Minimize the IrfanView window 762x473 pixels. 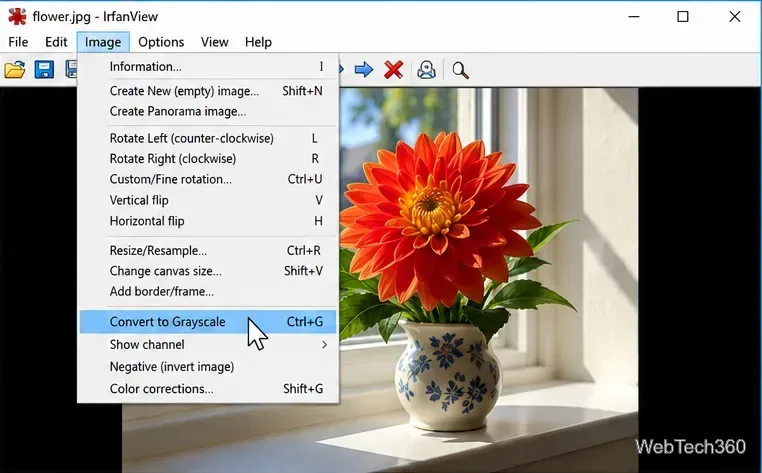[634, 17]
